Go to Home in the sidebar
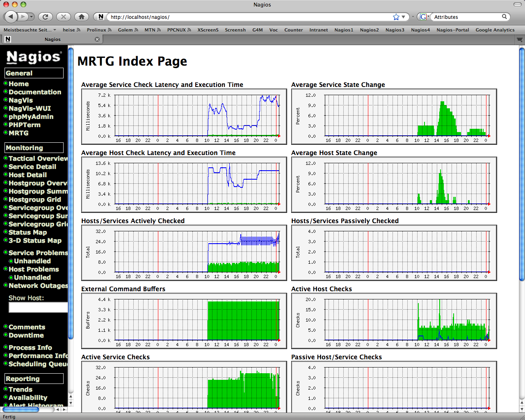The image size is (525, 420). pos(18,84)
